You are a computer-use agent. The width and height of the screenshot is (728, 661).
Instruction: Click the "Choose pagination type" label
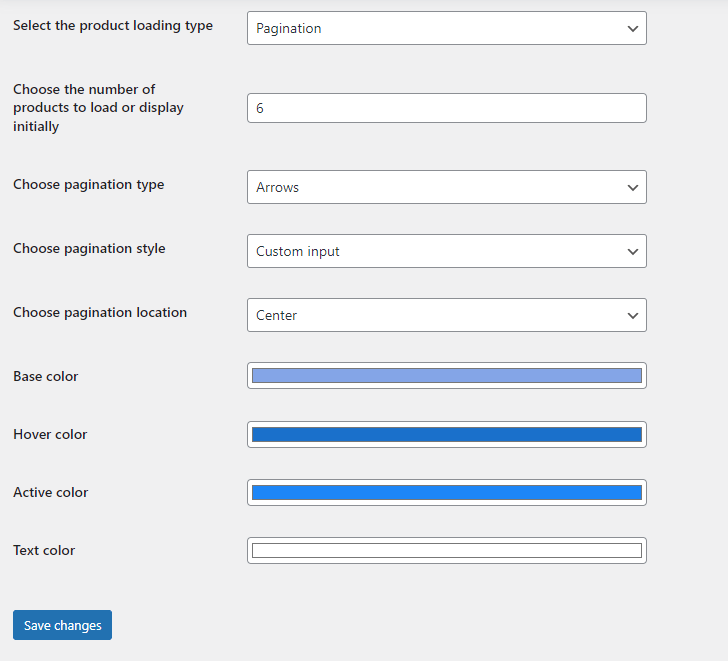(x=88, y=184)
